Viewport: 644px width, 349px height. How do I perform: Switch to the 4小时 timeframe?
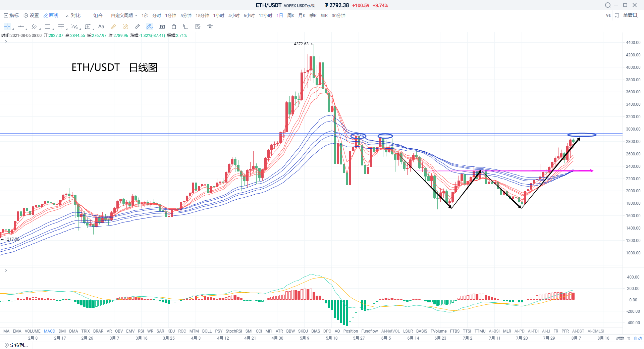coord(234,15)
